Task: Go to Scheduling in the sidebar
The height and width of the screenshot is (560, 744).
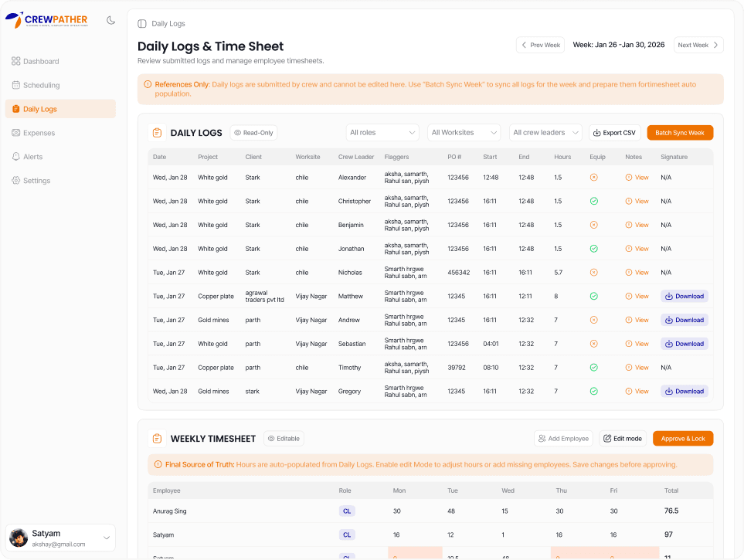Action: click(x=41, y=85)
